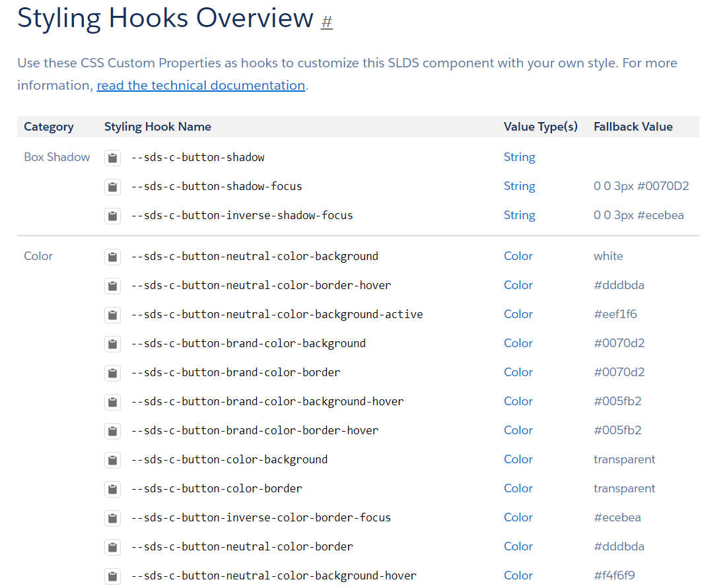Copy the --sds-c-button-neutral-color-background-active hook name
The height and width of the screenshot is (588, 727).
click(112, 315)
